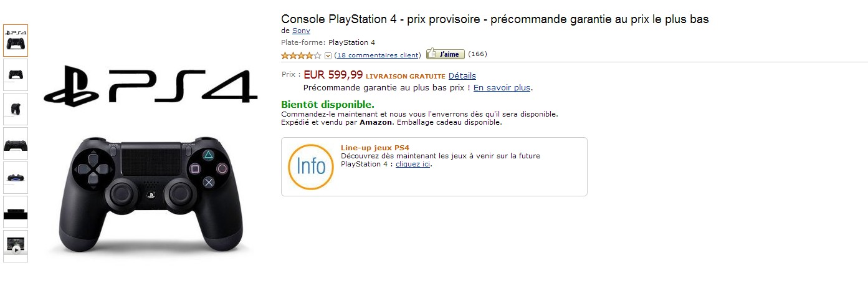The width and height of the screenshot is (868, 293).
Task: Open the Sony brand link
Action: tap(301, 31)
